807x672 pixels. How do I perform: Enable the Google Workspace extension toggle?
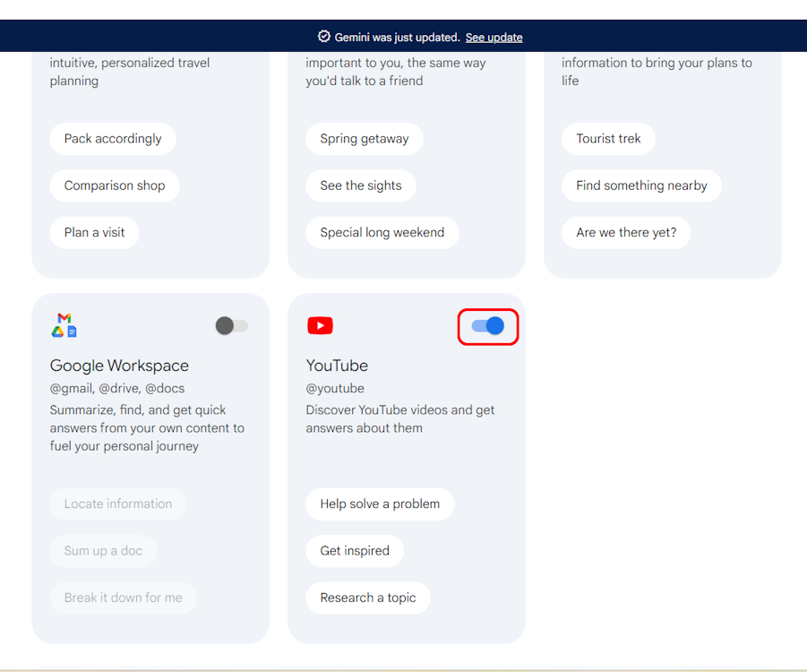pos(231,325)
